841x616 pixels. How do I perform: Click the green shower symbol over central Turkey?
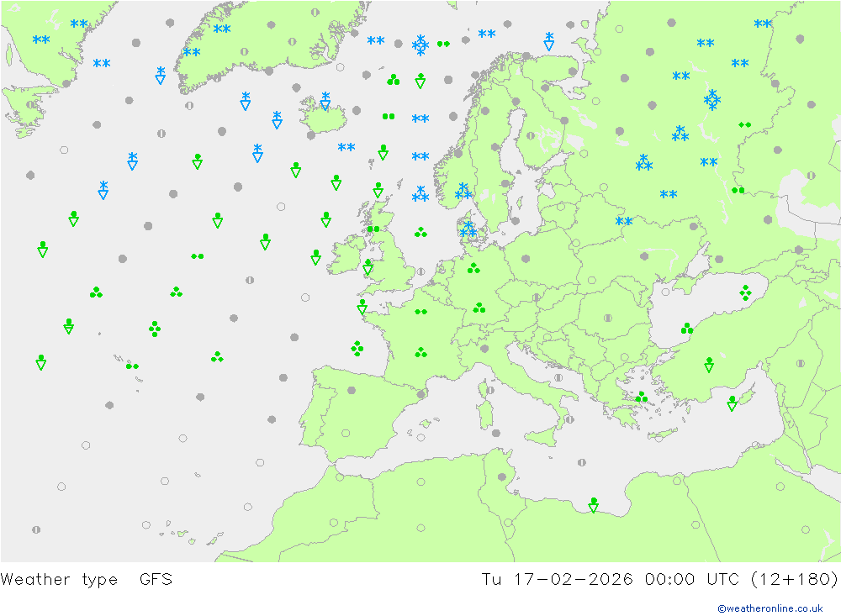click(x=709, y=365)
